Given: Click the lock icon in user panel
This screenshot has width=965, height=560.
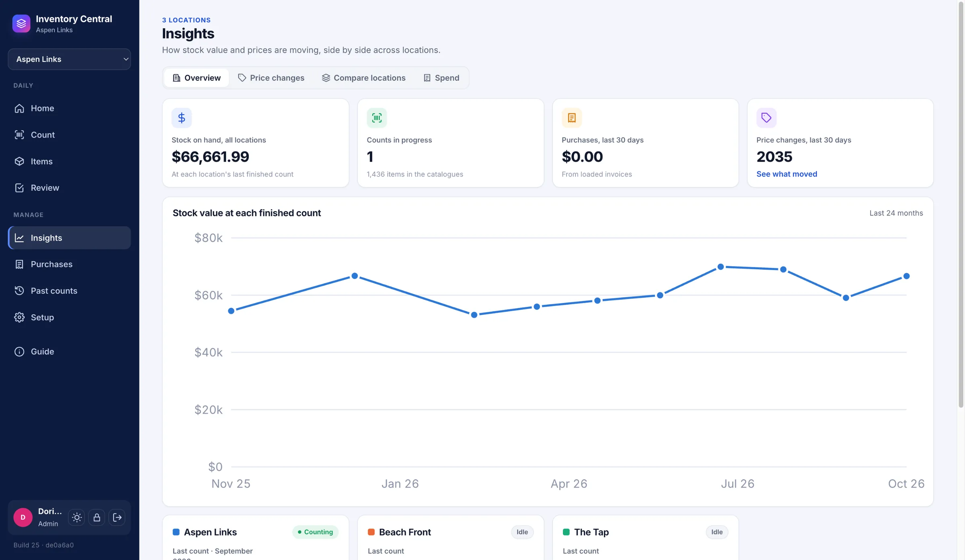Looking at the screenshot, I should (x=97, y=517).
